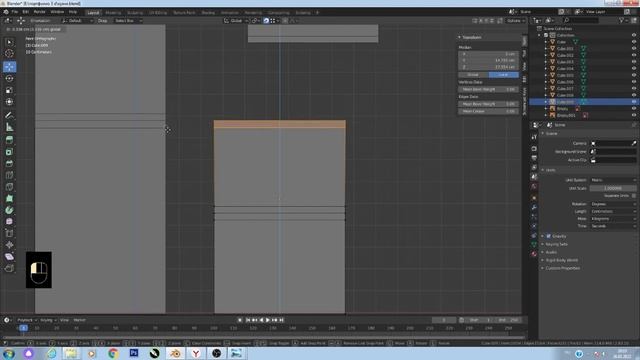Open Material properties tab
This screenshot has width=640, height=360.
click(x=534, y=254)
